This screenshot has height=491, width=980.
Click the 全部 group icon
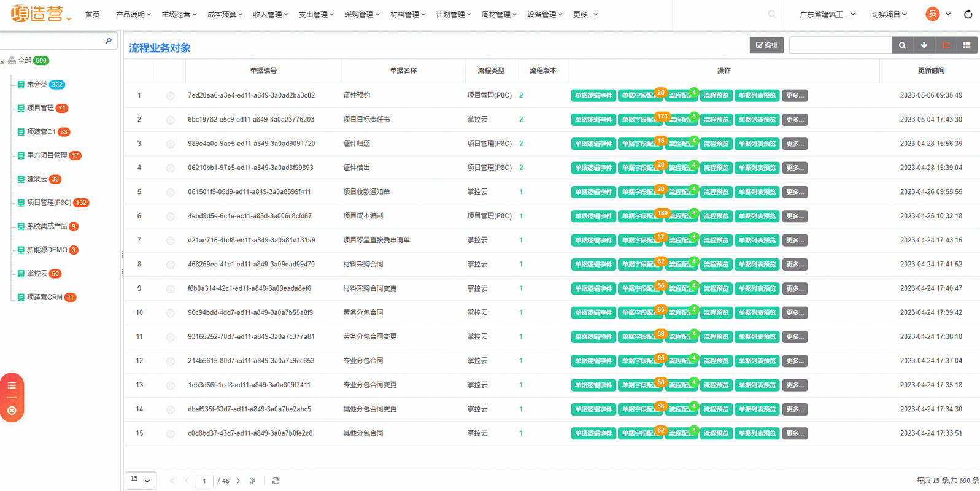12,61
